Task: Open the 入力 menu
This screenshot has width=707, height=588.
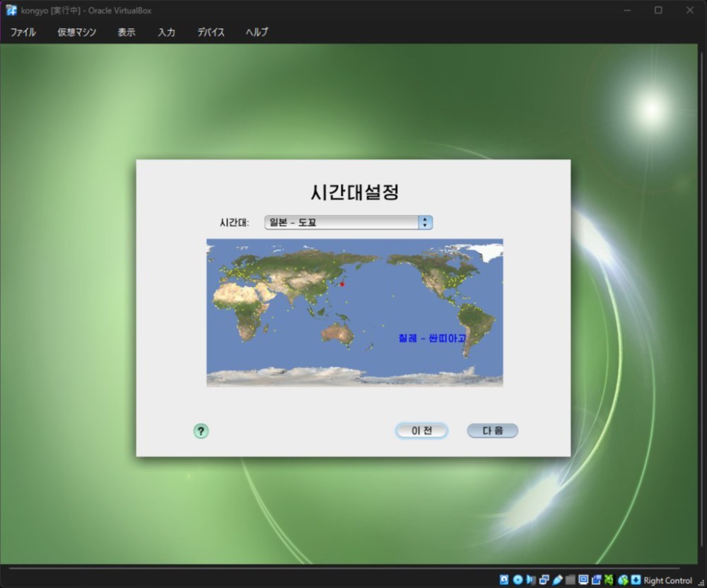Action: (166, 32)
